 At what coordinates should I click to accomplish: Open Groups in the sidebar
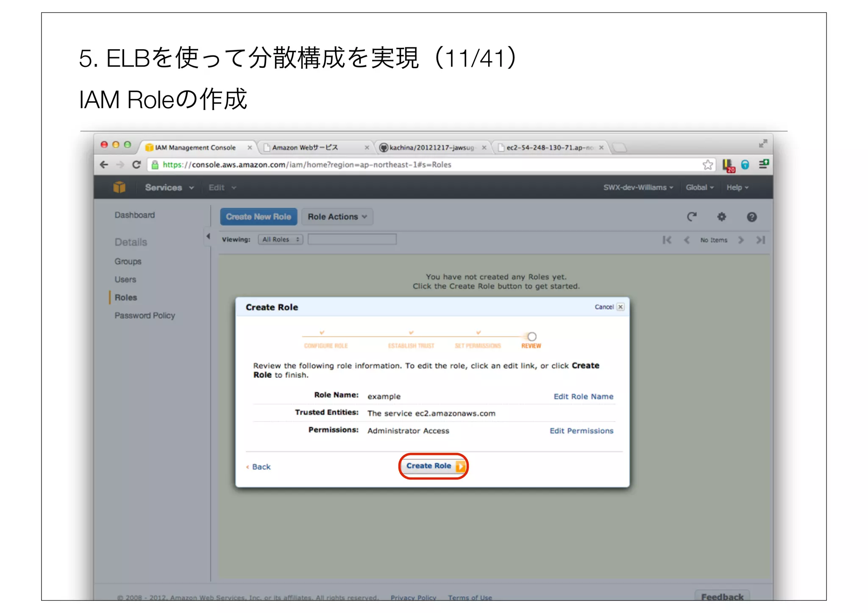point(128,261)
